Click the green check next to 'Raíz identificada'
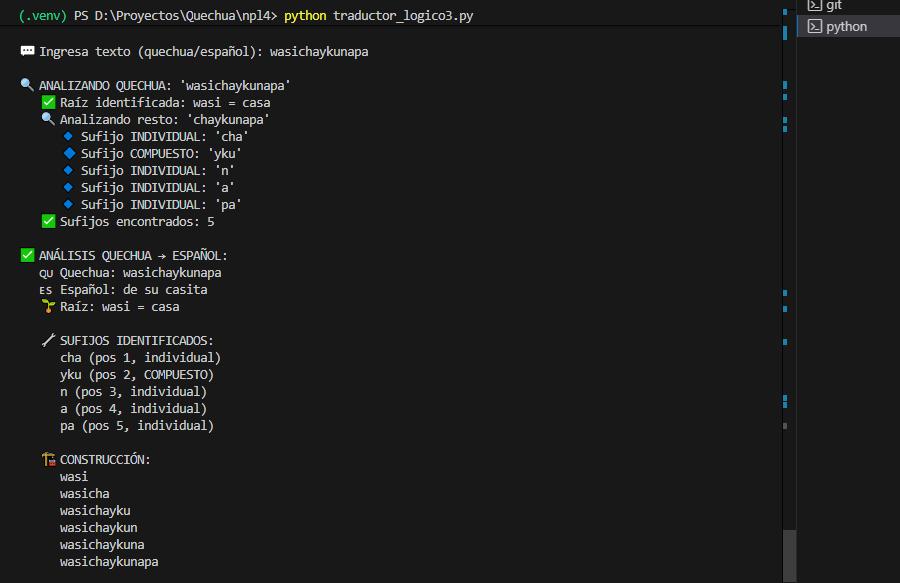 pos(48,102)
